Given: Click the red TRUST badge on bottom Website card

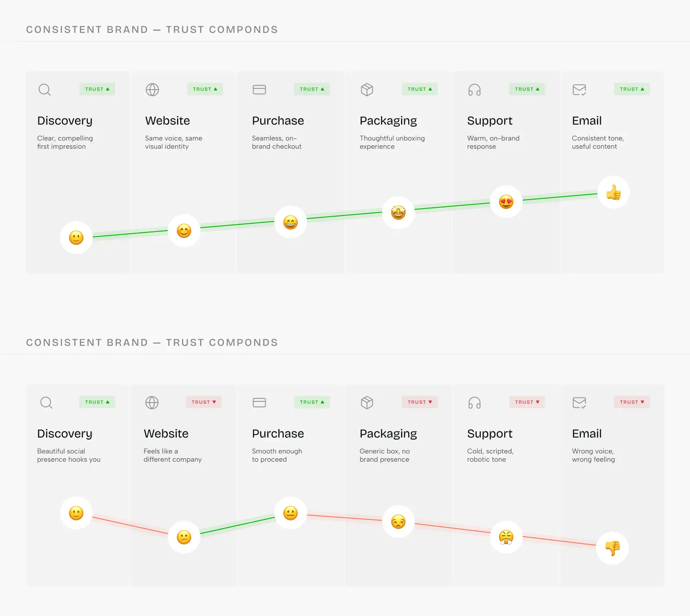Looking at the screenshot, I should [204, 402].
